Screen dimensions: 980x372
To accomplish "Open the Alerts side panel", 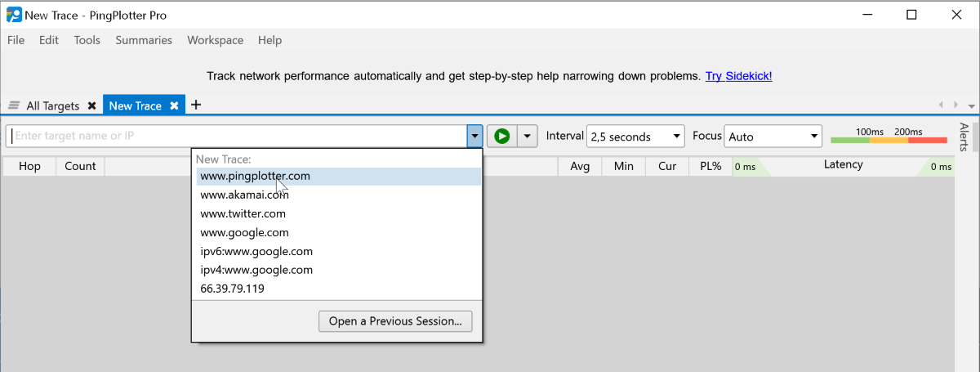I will [964, 137].
